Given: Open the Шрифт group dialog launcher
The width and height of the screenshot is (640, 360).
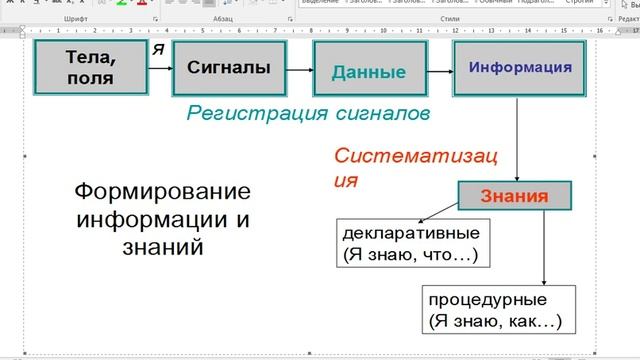Looking at the screenshot, I should pyautogui.click(x=155, y=19).
